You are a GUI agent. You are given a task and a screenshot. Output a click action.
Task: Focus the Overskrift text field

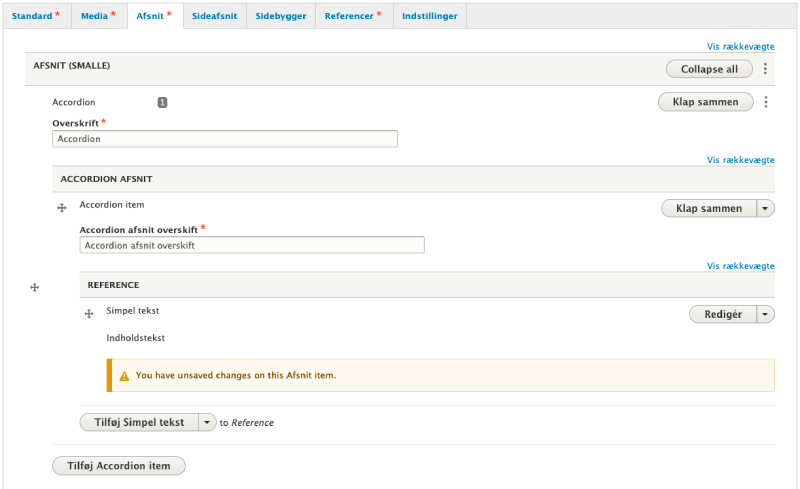[225, 139]
